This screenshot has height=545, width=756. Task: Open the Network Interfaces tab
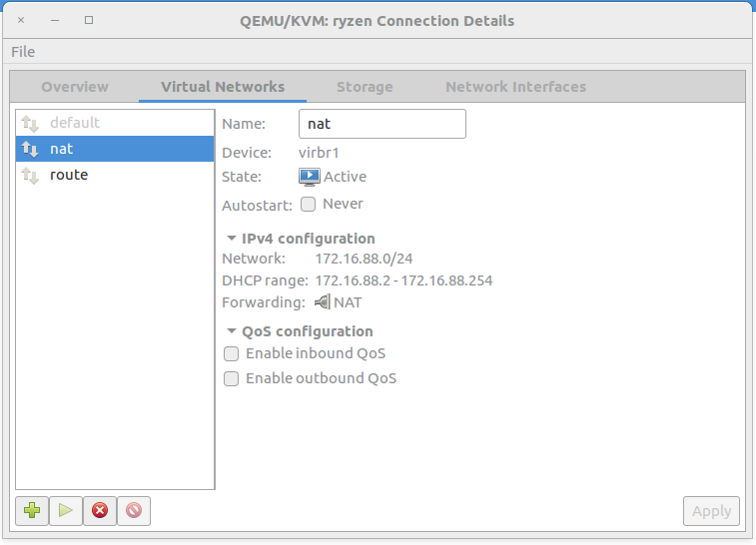pos(515,87)
